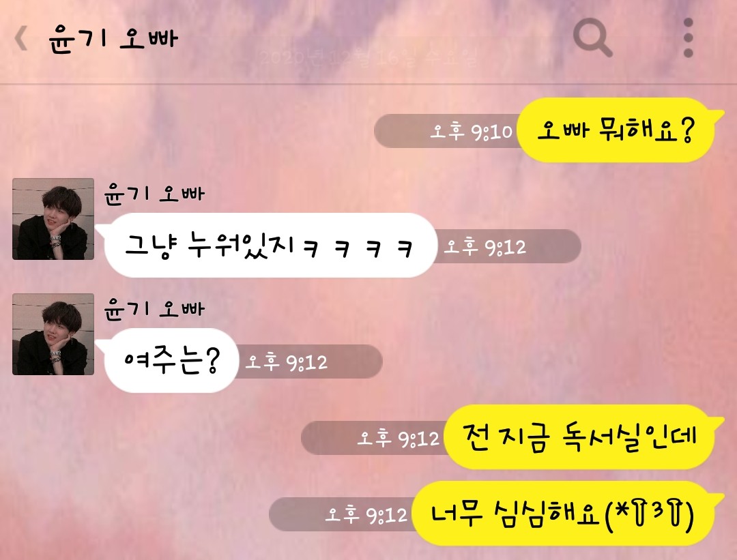Click timestamp next to 그냥 누워있지 message
This screenshot has height=560, width=737.
click(x=485, y=246)
